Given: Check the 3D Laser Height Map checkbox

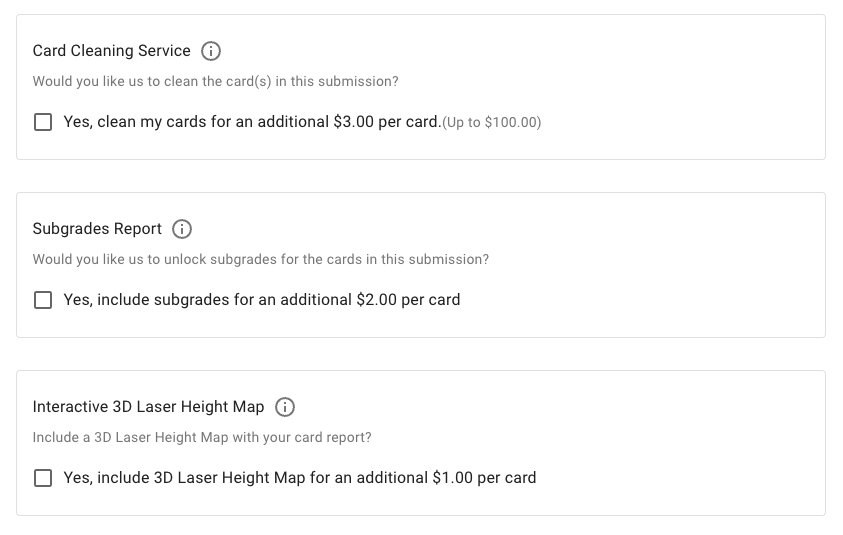Looking at the screenshot, I should tap(43, 478).
